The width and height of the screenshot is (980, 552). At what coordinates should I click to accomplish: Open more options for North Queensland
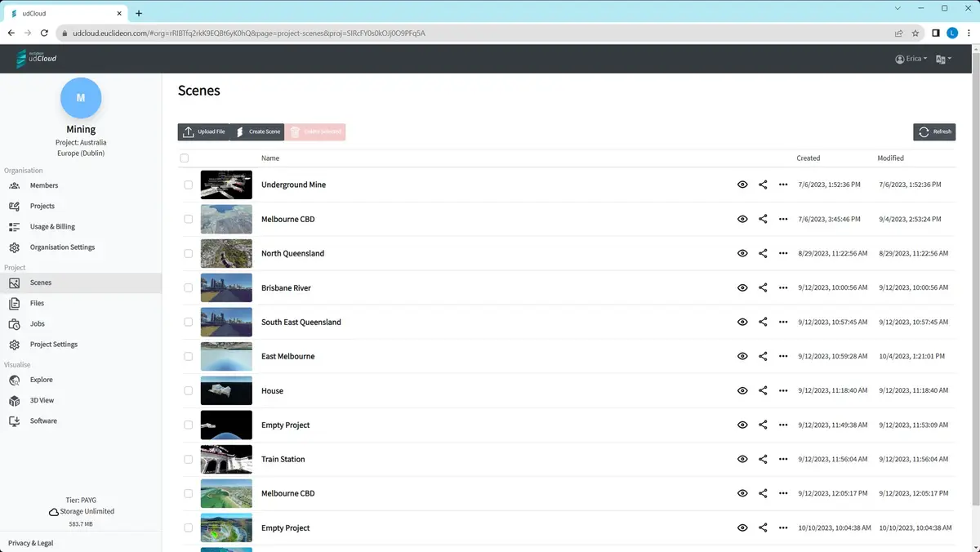point(783,253)
